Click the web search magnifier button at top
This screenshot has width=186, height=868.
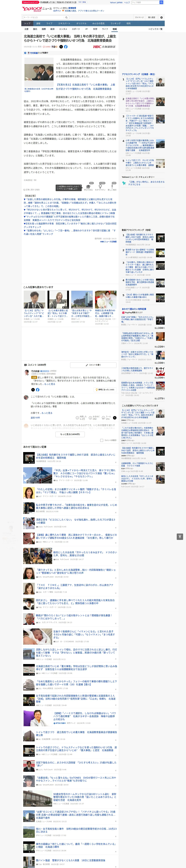[x=161, y=2]
